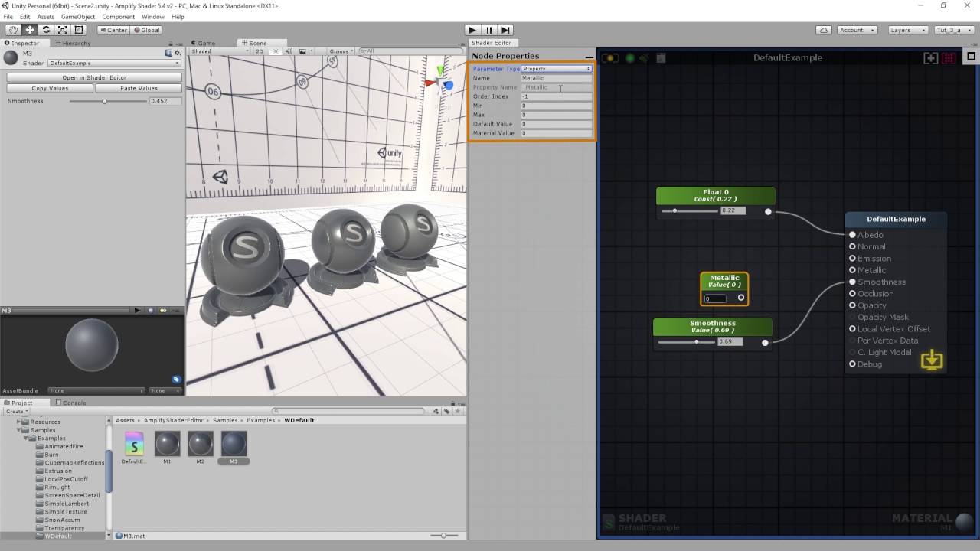Viewport: 980px width, 551px height.
Task: Click the Metallic node value field
Action: click(x=715, y=298)
